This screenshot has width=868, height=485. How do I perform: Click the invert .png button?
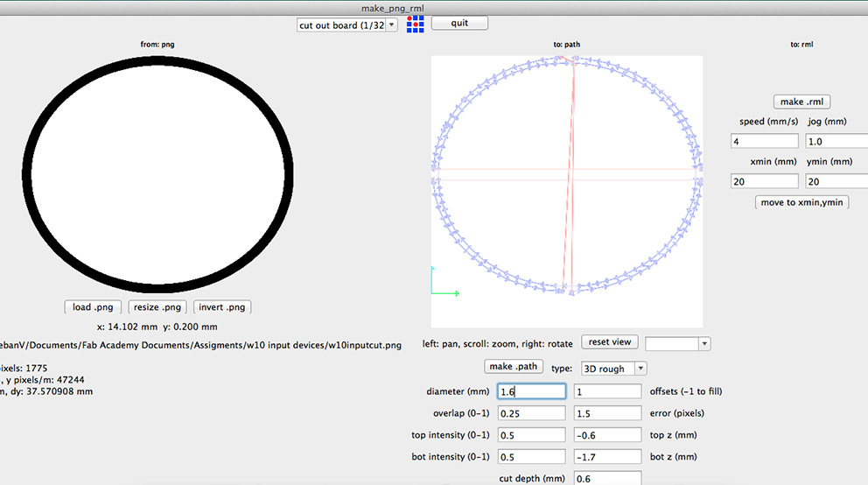click(222, 306)
